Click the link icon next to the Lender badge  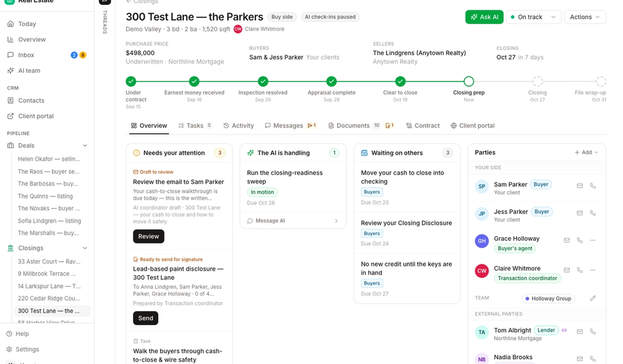click(x=564, y=330)
